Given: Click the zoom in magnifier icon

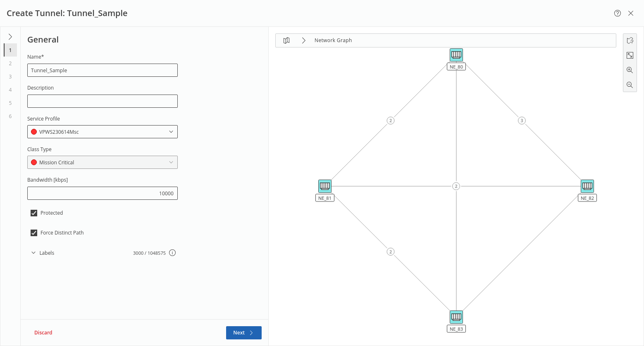Looking at the screenshot, I should click(630, 70).
